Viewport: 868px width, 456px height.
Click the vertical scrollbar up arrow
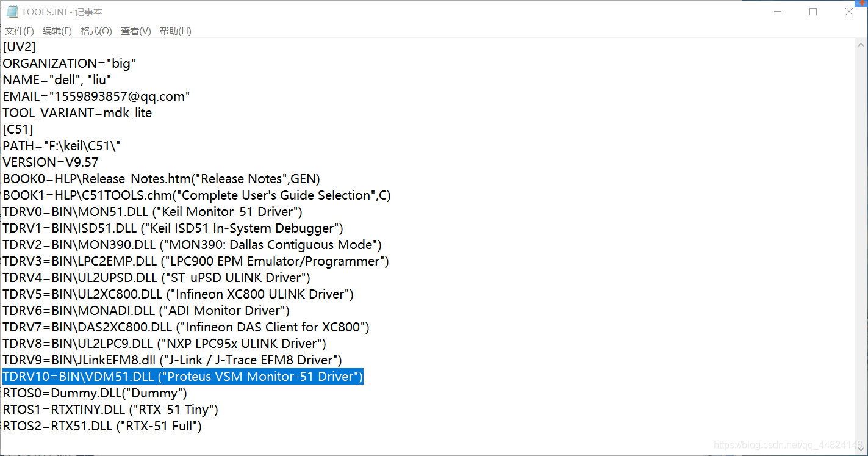(861, 45)
